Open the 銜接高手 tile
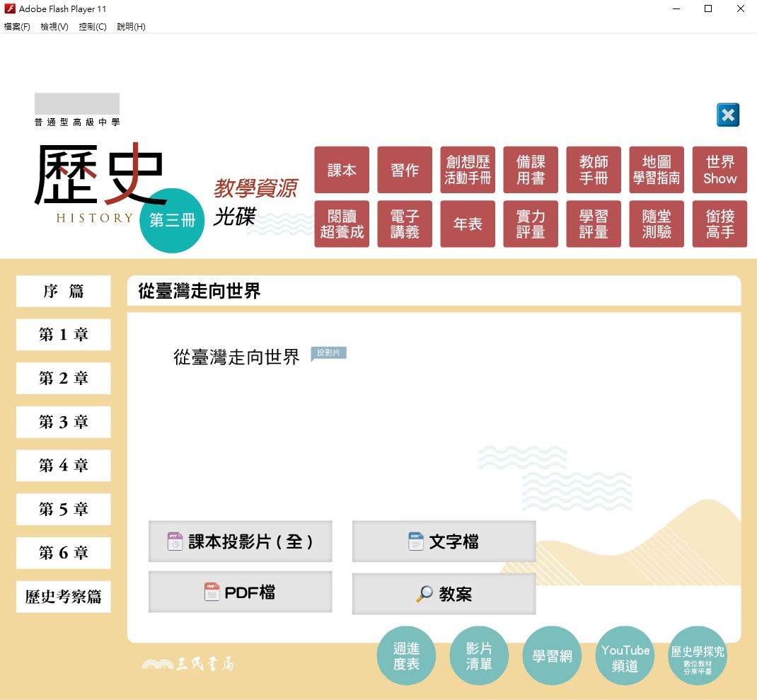This screenshot has height=700, width=757. 720,224
